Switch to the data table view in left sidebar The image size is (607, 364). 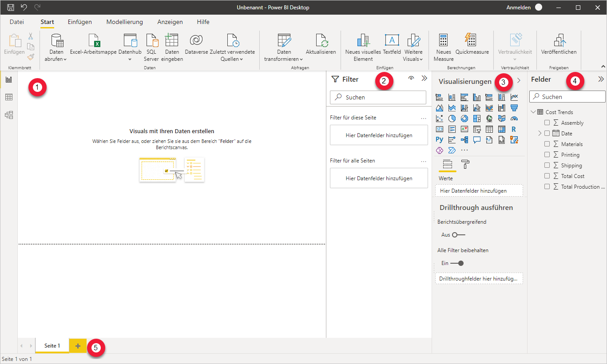pos(9,97)
